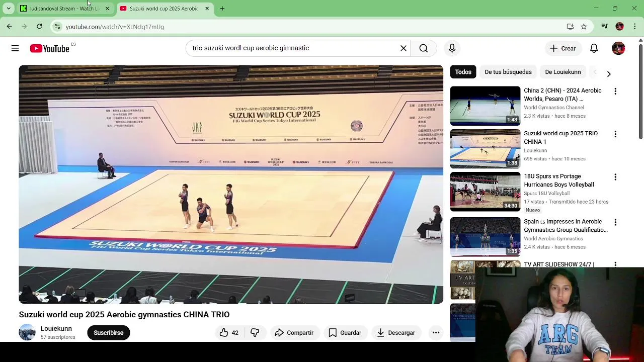Open title '18U Spurs vs Portage Hurricanes'
Image resolution: width=644 pixels, height=362 pixels.
558,180
